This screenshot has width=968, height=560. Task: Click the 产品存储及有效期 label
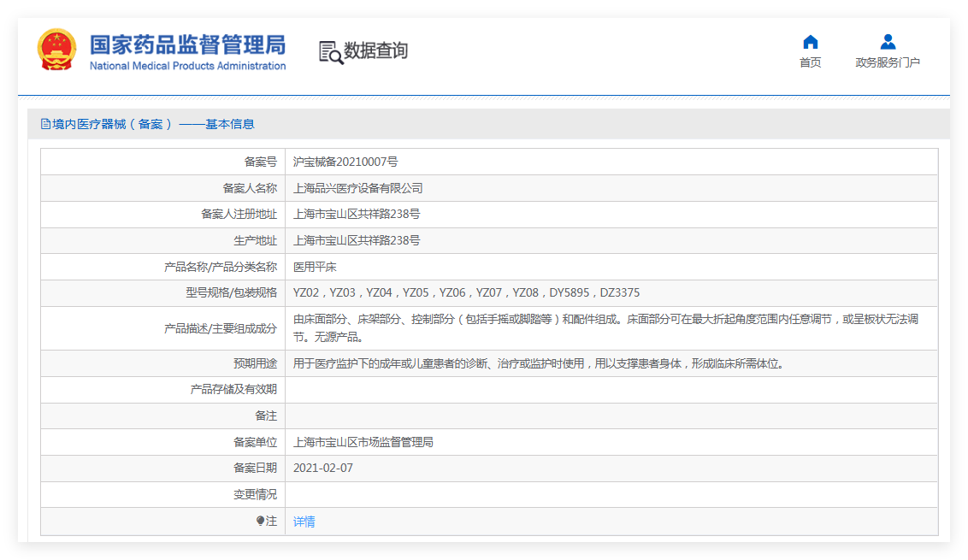pyautogui.click(x=233, y=390)
